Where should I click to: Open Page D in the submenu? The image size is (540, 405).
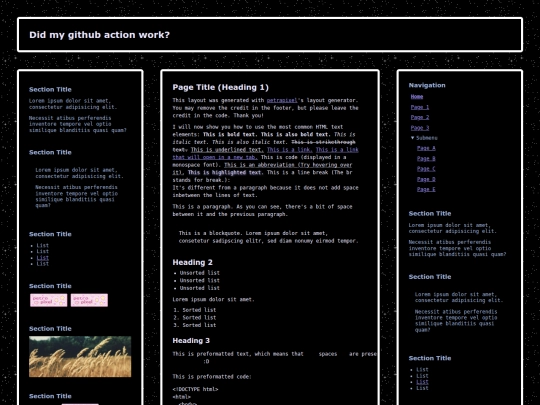(x=426, y=179)
